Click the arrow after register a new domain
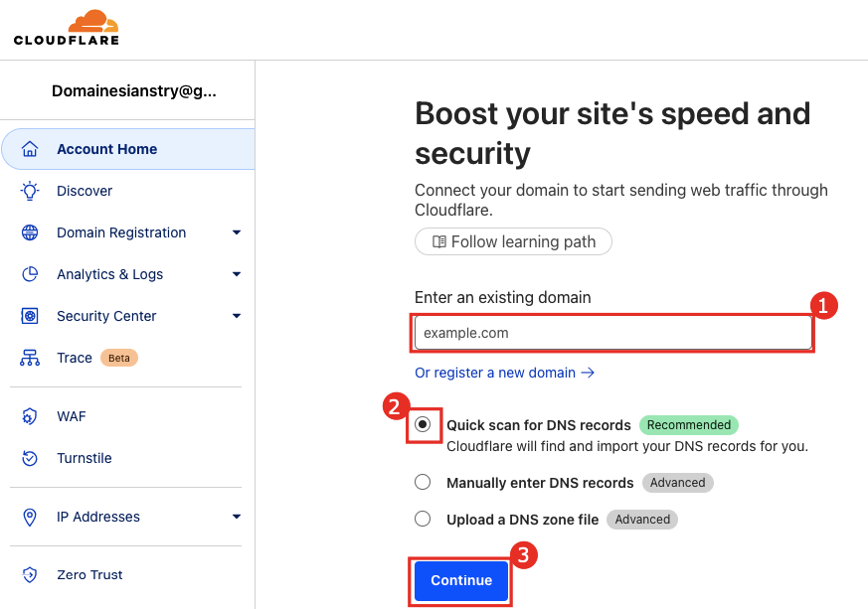The width and height of the screenshot is (868, 609). click(588, 373)
